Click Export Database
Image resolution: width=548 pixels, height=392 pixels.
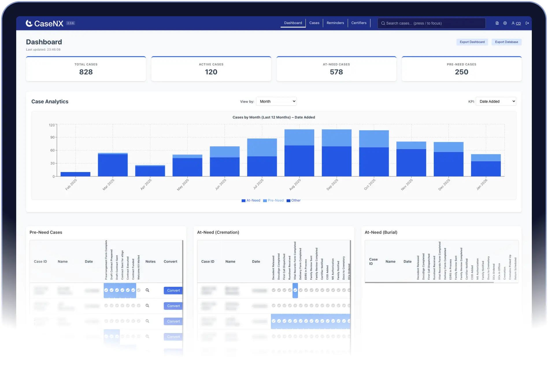(506, 42)
